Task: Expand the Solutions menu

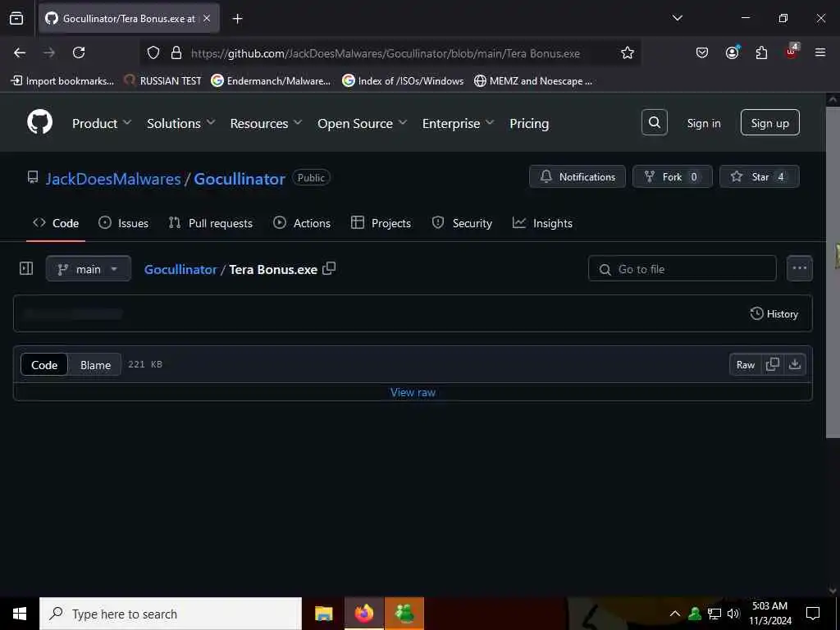Action: point(181,123)
